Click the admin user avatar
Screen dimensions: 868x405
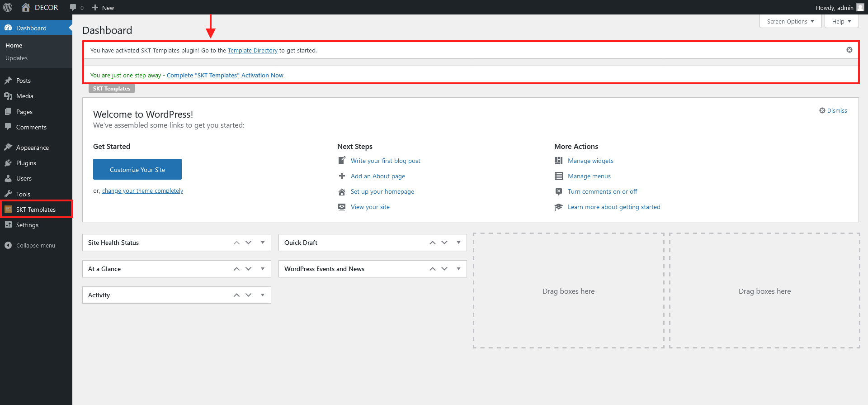[860, 7]
